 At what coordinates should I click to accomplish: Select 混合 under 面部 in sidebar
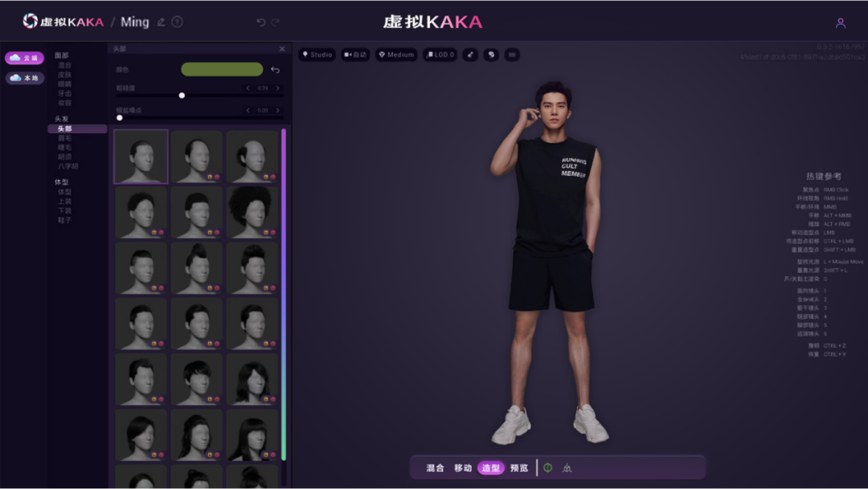click(x=65, y=65)
